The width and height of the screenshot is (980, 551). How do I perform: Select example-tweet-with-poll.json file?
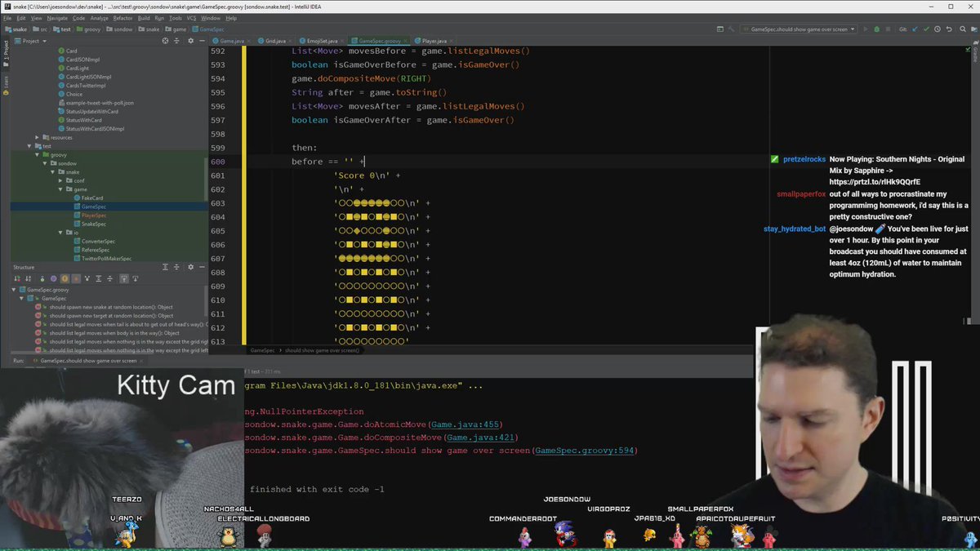(100, 103)
